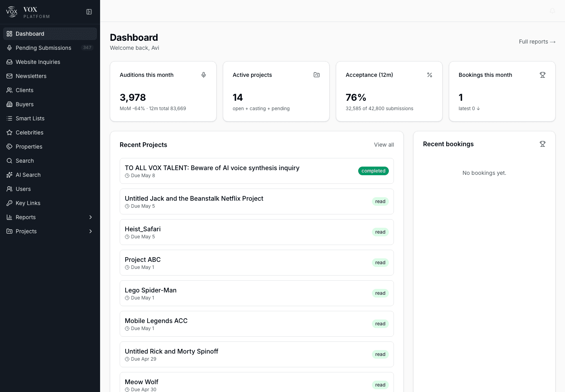Open the TO ALL VOX TALENT project
Screen dimensions: 565x392
point(257,171)
